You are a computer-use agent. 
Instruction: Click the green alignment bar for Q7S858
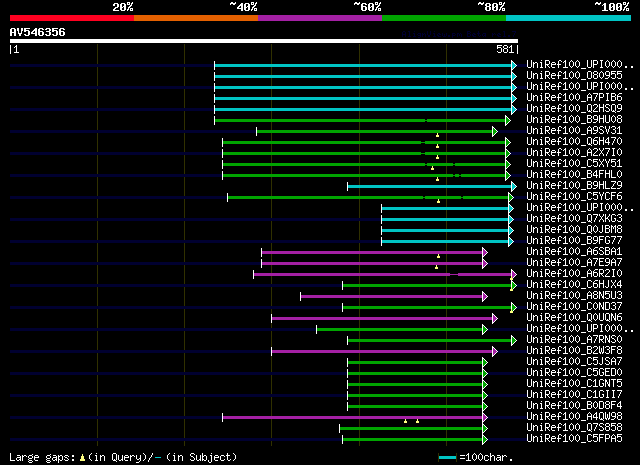(x=411, y=429)
